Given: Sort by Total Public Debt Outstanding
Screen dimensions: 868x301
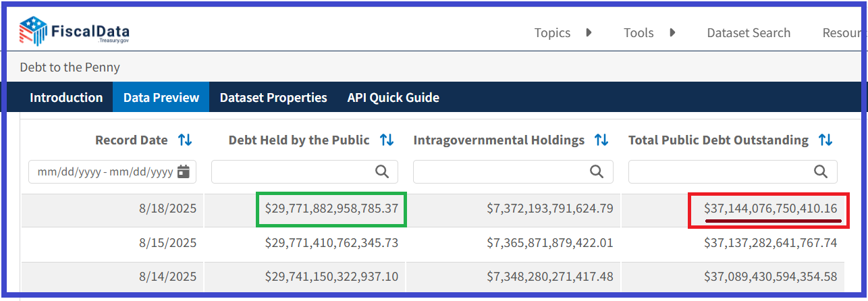Looking at the screenshot, I should 825,140.
